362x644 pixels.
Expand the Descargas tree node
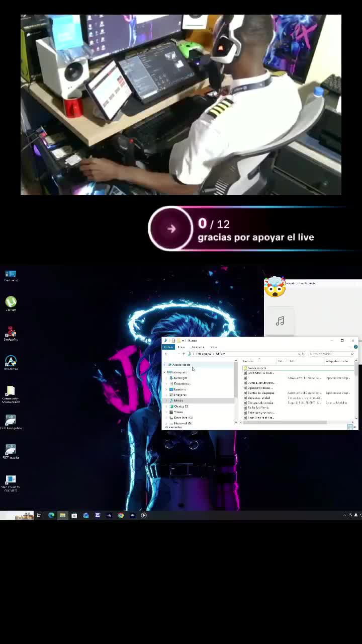167,378
